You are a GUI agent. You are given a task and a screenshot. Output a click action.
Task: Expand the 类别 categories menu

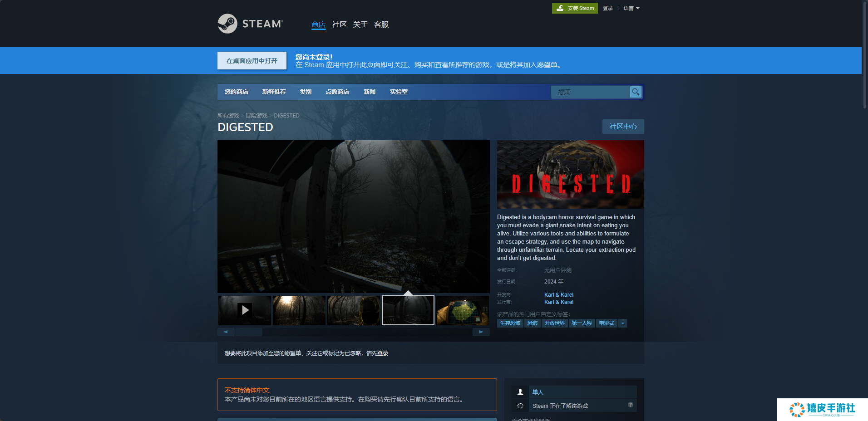306,92
